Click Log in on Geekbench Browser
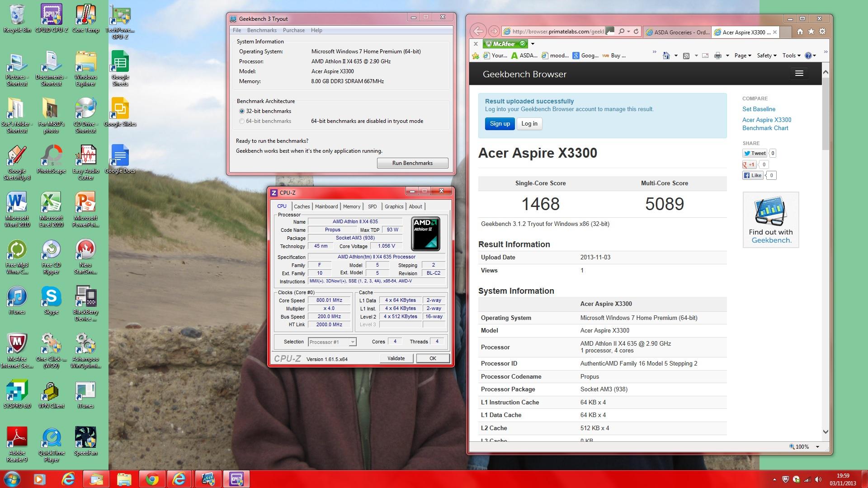The width and height of the screenshot is (868, 488). pyautogui.click(x=529, y=124)
